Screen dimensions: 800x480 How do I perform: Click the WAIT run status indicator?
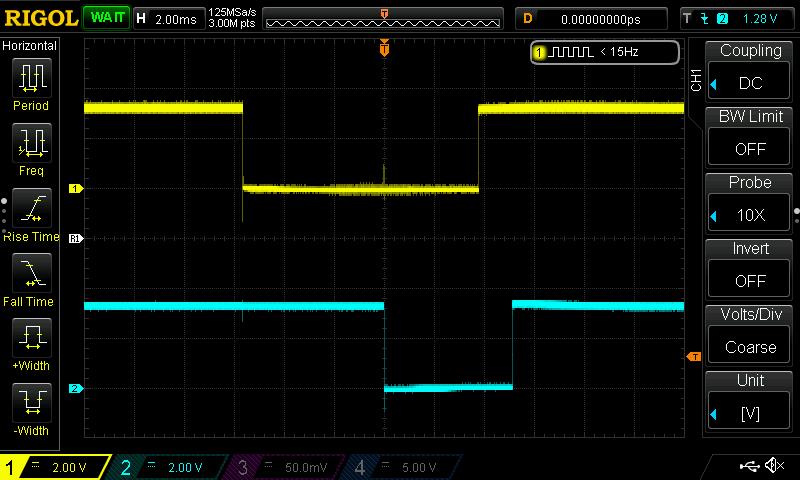pyautogui.click(x=107, y=18)
